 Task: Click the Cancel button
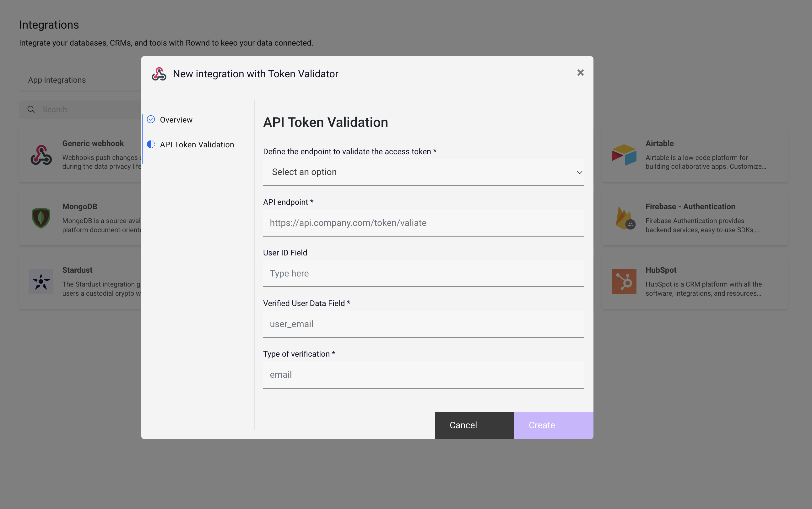[463, 425]
